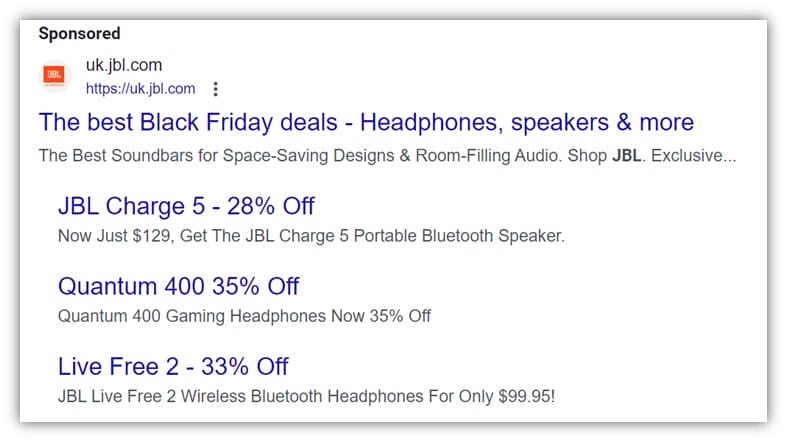Follow the Live Free 2 - 33% Off link
Viewport: 787px width, 442px height.
pyautogui.click(x=173, y=366)
